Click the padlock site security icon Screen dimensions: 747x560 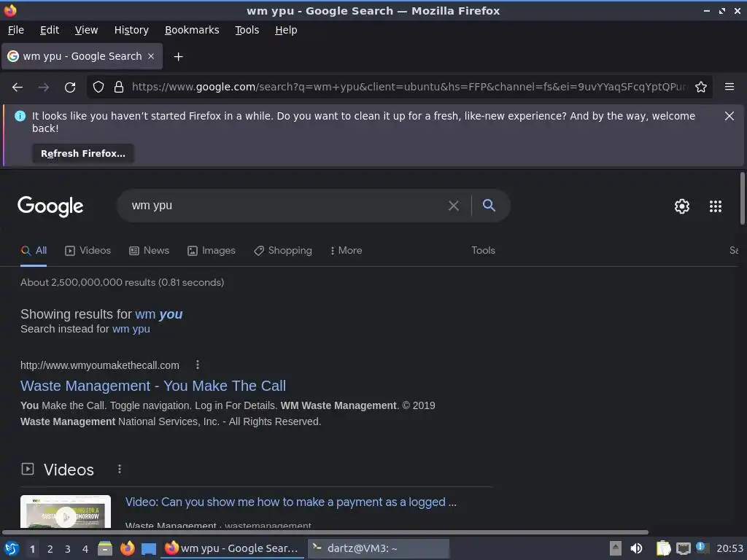(119, 87)
